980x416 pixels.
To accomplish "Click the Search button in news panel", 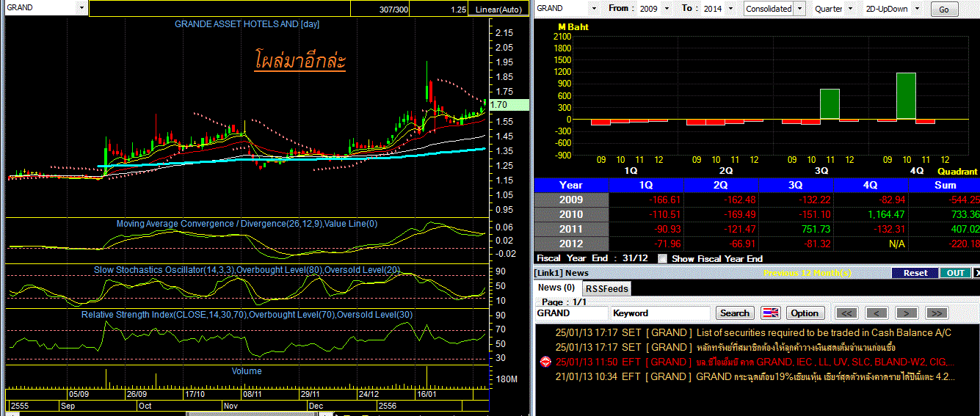I will pos(735,313).
